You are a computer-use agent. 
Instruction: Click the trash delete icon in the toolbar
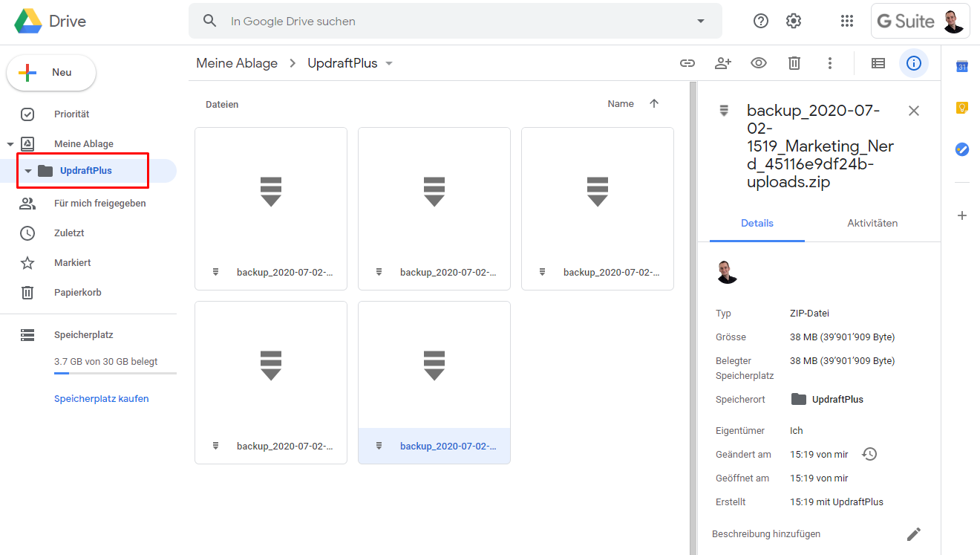(794, 63)
